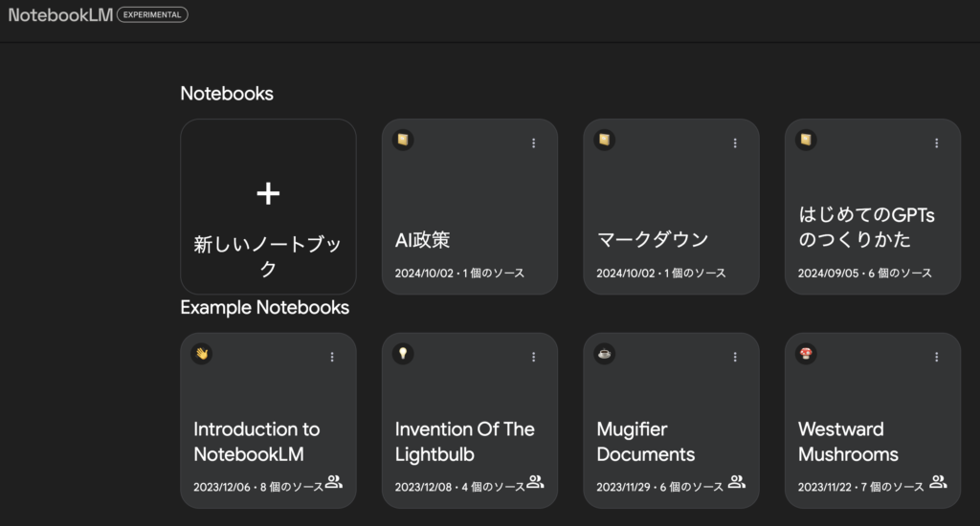Open the three-dot menu on AI政策 card
This screenshot has height=526, width=980.
[534, 143]
